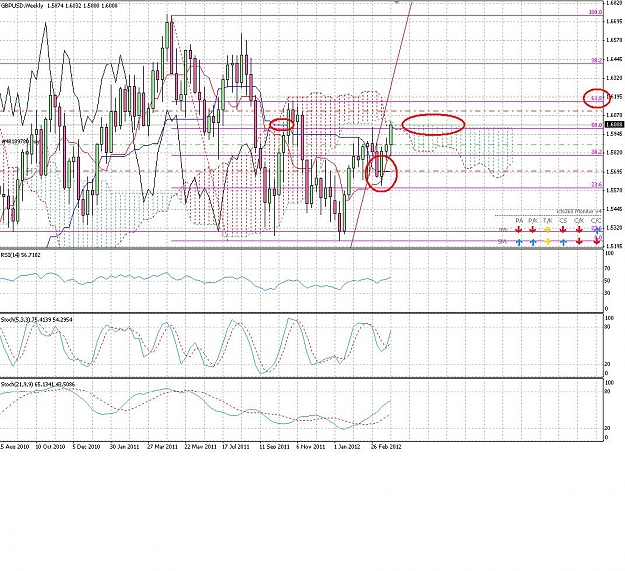Viewport: 625px width, 571px height.
Task: Click the red PA arrow above the SM row
Action: coord(519,230)
